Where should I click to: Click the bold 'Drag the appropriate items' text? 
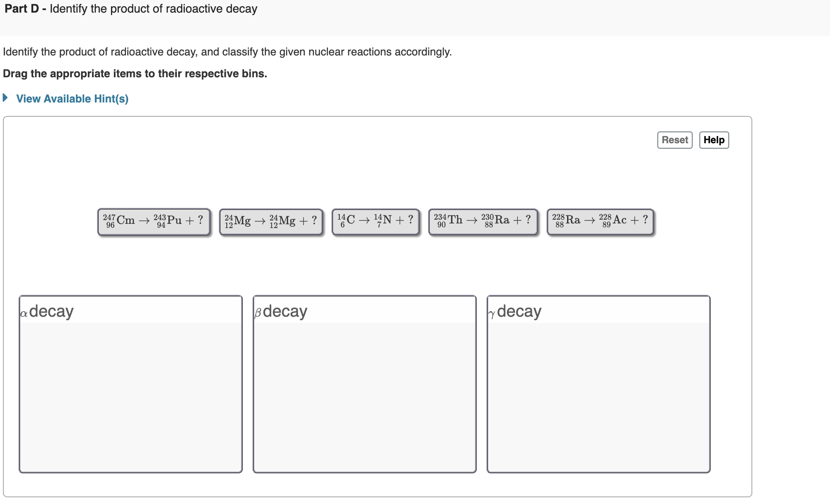tap(135, 74)
